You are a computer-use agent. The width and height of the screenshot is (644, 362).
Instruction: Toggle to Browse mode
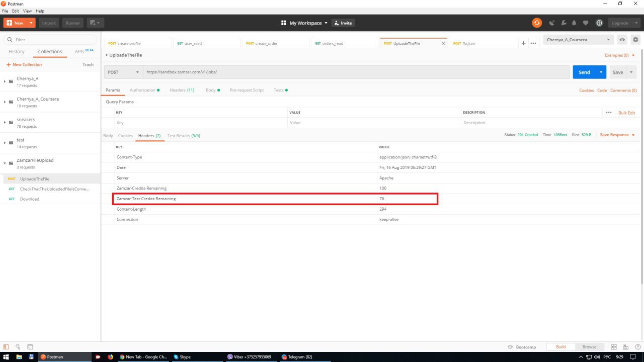point(589,347)
